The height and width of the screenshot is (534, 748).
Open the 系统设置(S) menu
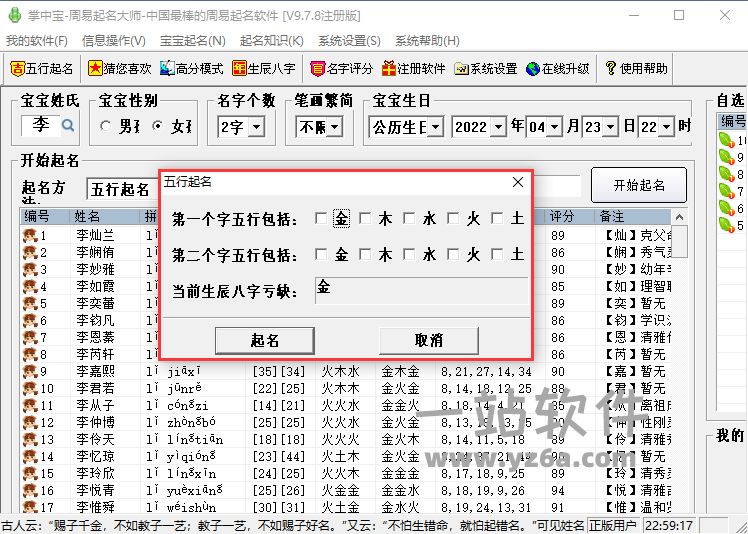coord(350,41)
